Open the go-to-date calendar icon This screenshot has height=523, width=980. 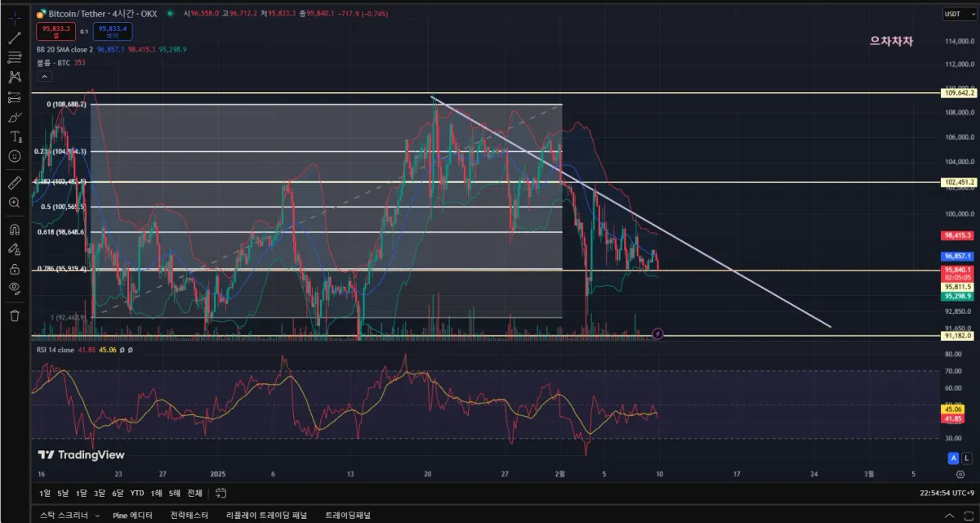coord(220,493)
